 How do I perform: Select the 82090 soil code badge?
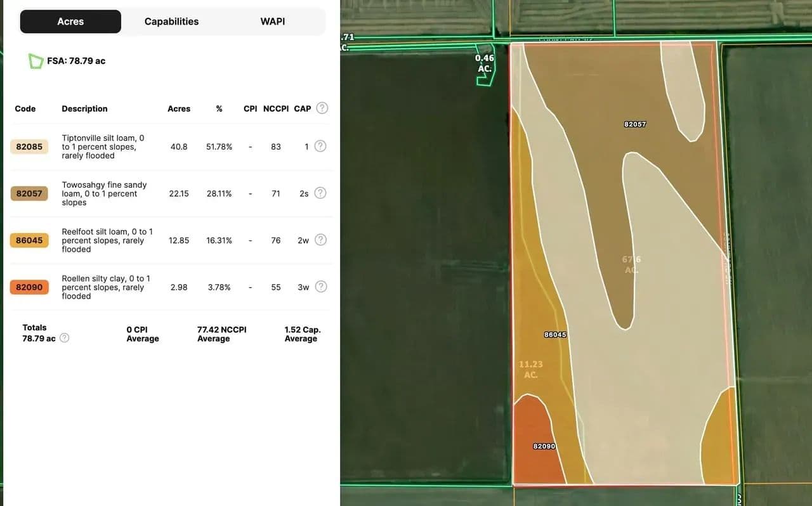[x=29, y=287]
